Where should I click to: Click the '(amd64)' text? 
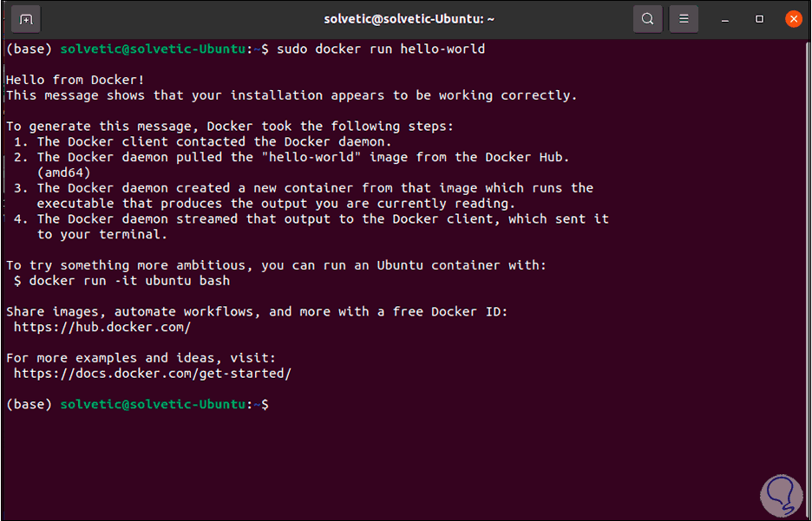point(64,173)
